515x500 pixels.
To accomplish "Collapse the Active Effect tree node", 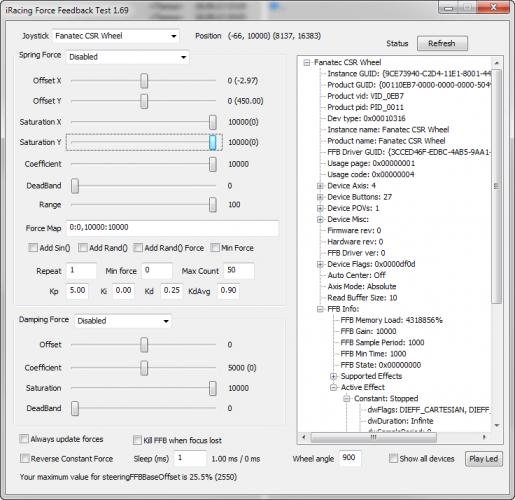I will [x=333, y=387].
